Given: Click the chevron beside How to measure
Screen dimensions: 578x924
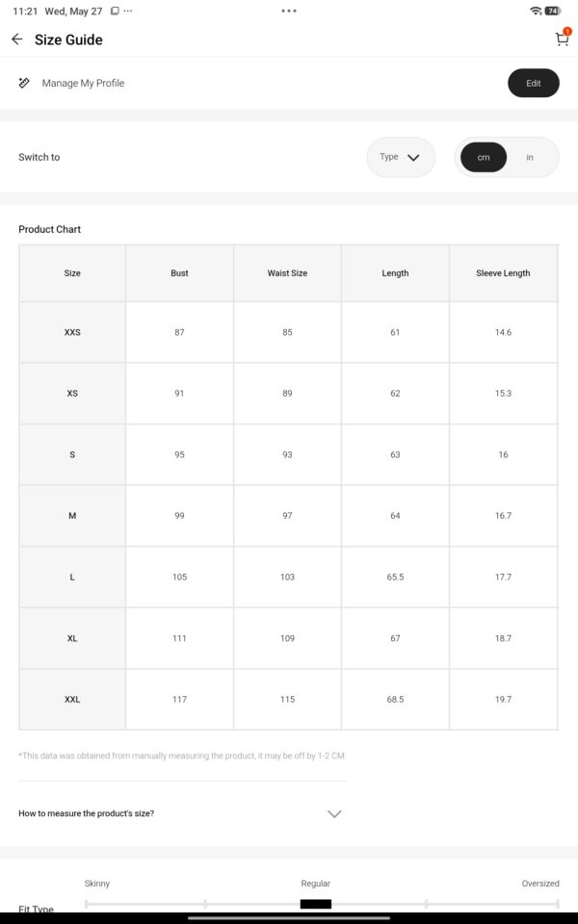Looking at the screenshot, I should (334, 814).
